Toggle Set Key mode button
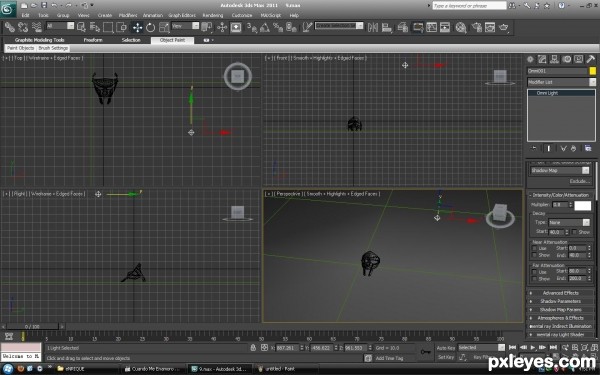The height and width of the screenshot is (375, 600). pyautogui.click(x=446, y=357)
